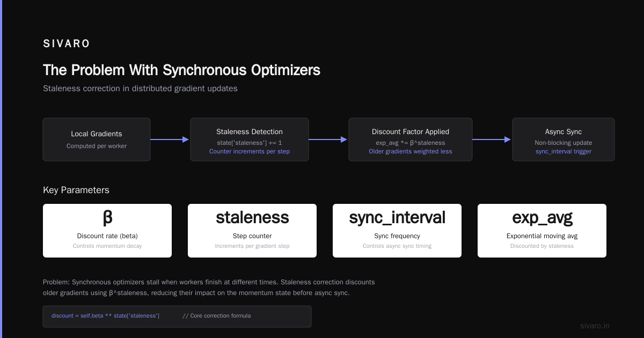Click the 'Key Parameters' heading
The image size is (644, 338).
(76, 190)
